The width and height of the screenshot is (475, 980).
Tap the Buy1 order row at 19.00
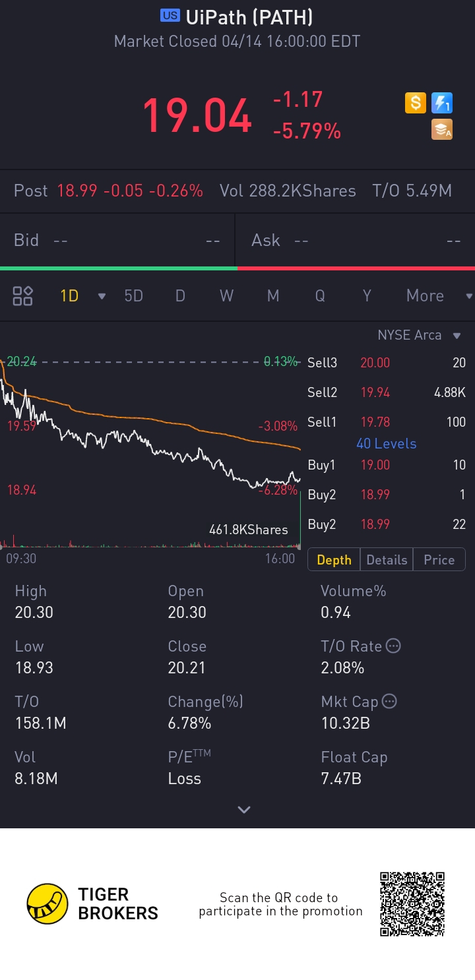pos(387,465)
